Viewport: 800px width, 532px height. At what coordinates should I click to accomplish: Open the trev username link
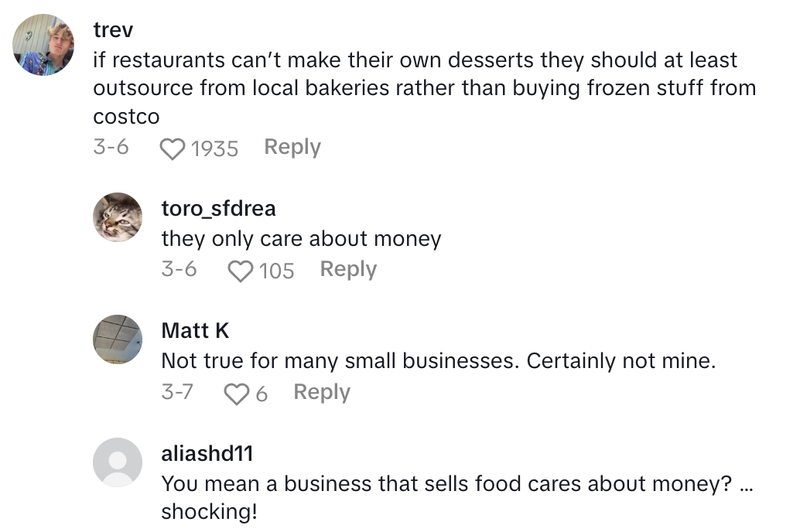click(x=113, y=30)
